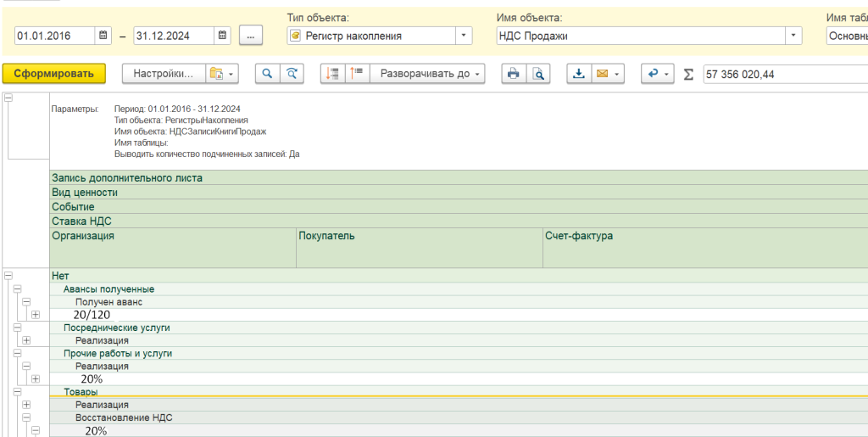Select header row Ставка НДС
The width and height of the screenshot is (868, 437).
click(459, 221)
